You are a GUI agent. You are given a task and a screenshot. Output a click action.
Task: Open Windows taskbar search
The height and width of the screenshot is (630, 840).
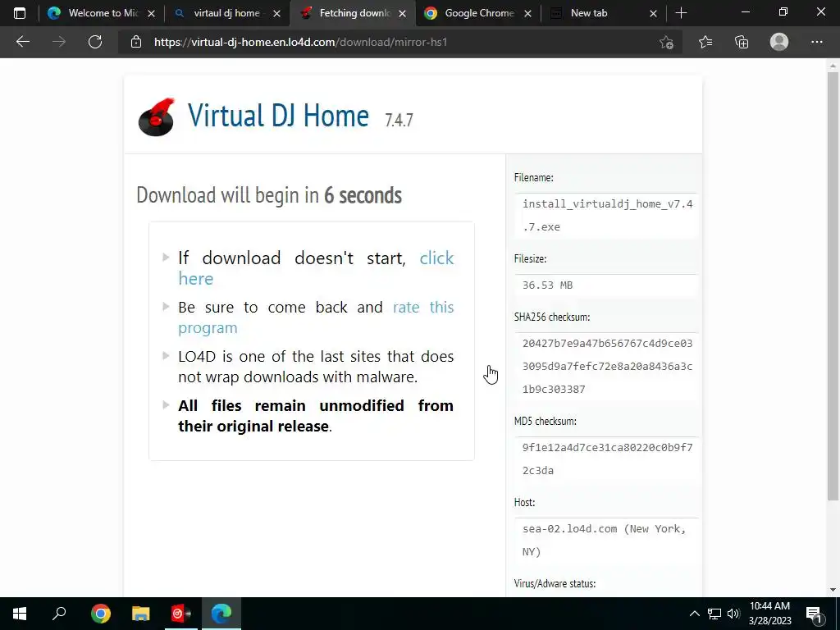tap(59, 614)
